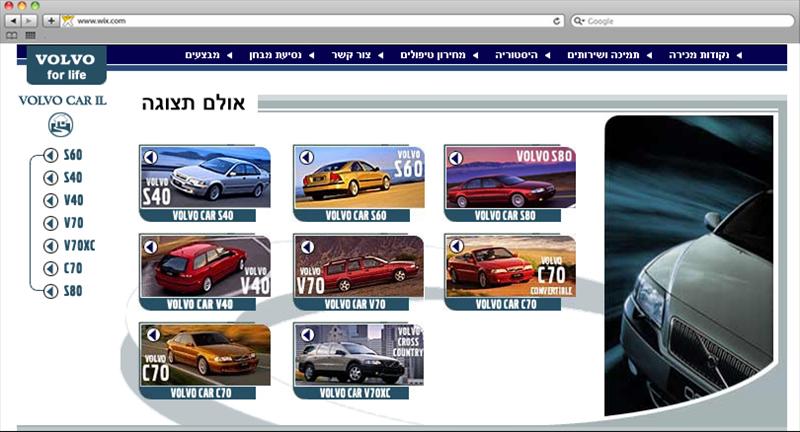Select S80 text link in sidebar
The height and width of the screenshot is (432, 800).
coord(73,291)
